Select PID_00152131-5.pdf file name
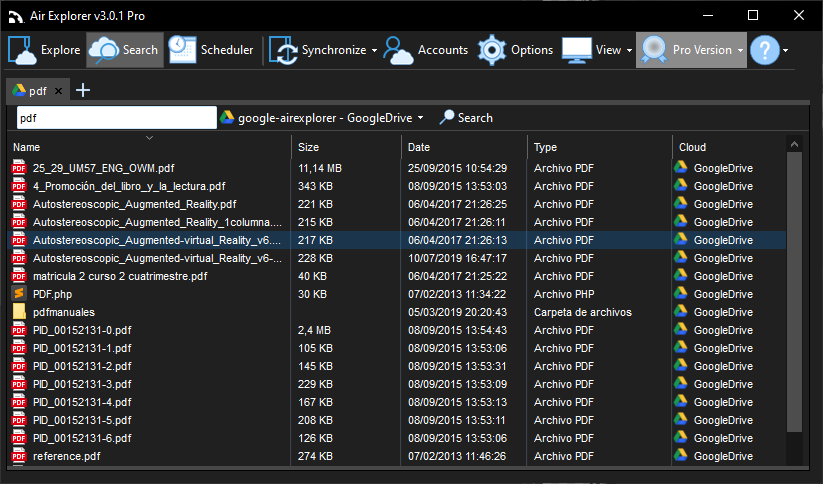823x484 pixels. (x=82, y=420)
